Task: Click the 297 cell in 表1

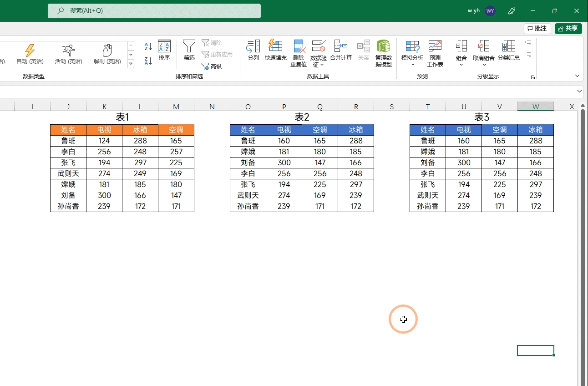Action: pos(140,163)
